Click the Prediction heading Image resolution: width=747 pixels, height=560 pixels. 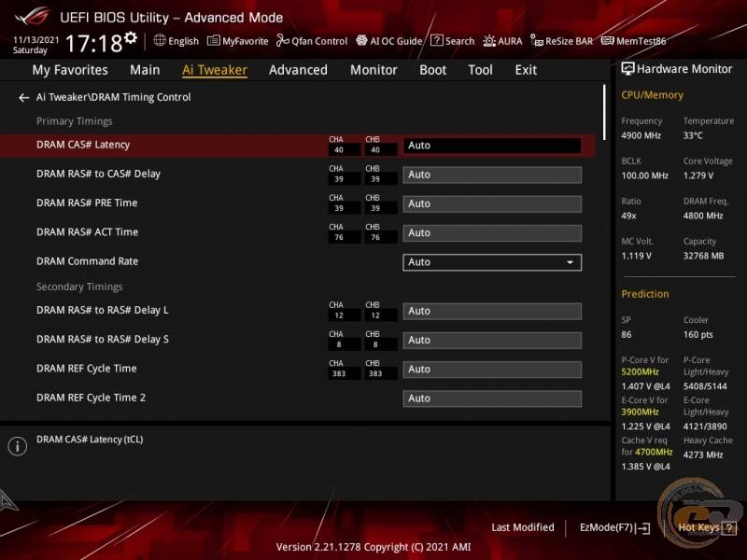tap(645, 294)
